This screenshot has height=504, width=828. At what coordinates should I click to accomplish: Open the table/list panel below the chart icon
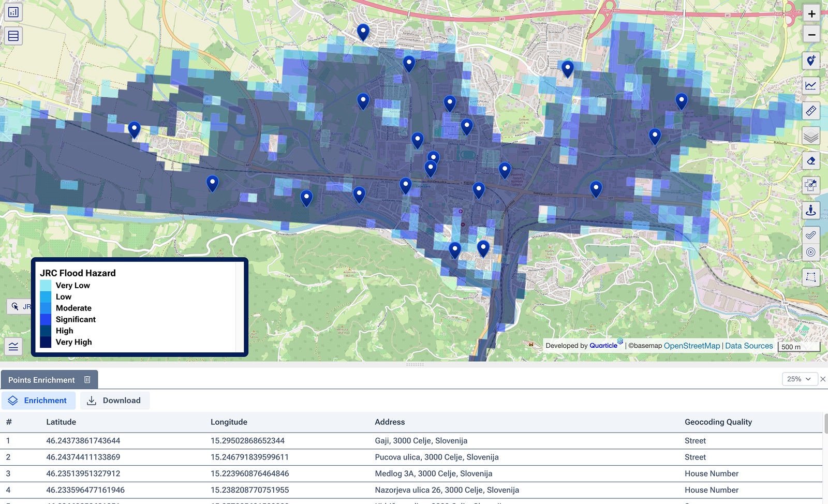point(13,35)
